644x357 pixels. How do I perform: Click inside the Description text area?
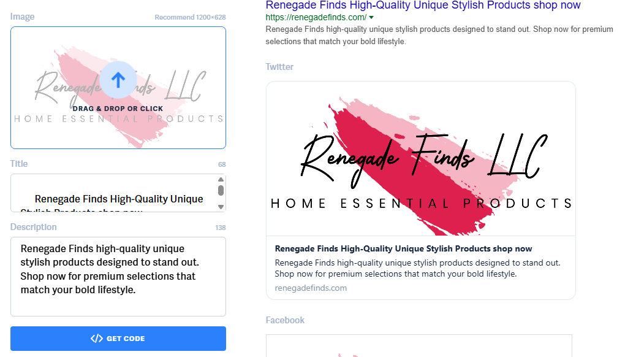click(x=118, y=277)
